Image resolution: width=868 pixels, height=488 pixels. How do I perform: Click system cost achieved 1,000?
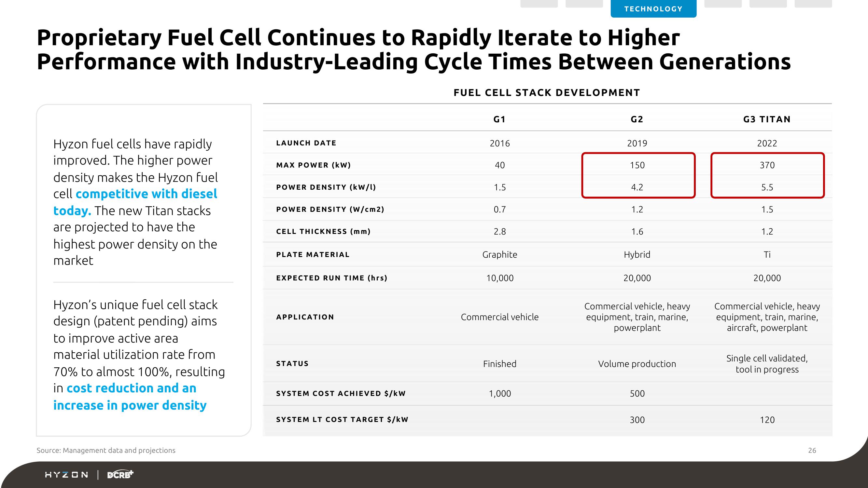pos(500,394)
